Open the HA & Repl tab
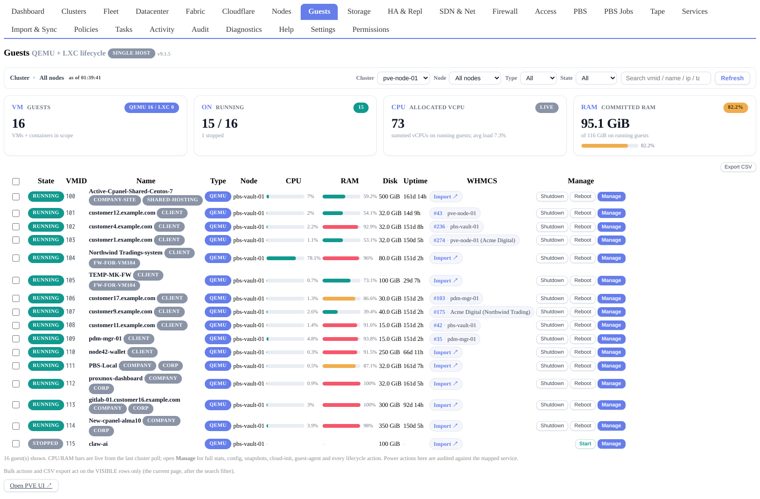The width and height of the screenshot is (760, 499). 405,11
